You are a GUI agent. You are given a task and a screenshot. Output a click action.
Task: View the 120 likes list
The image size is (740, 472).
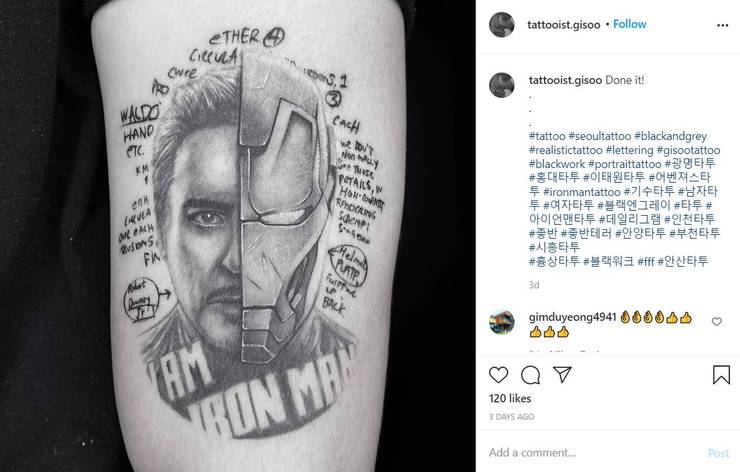(508, 398)
